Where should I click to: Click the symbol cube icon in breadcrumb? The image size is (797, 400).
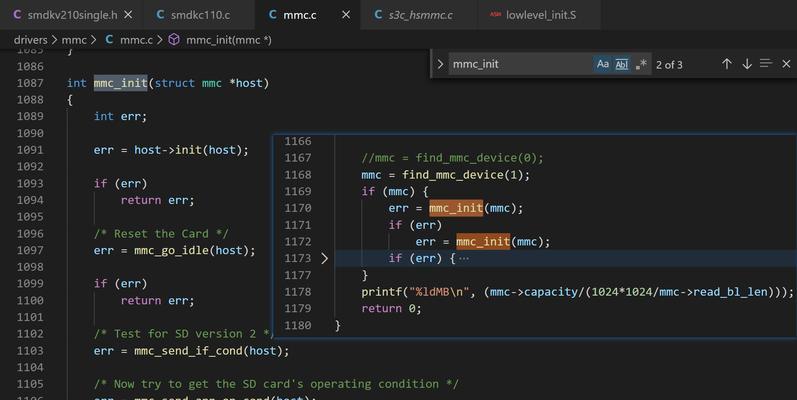[x=174, y=40]
